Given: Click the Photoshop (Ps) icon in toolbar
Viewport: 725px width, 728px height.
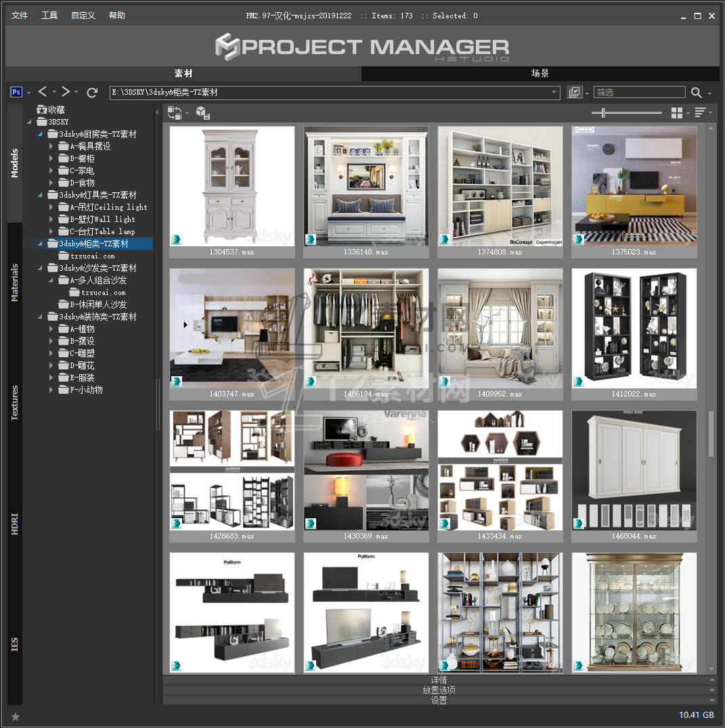Looking at the screenshot, I should (x=17, y=92).
